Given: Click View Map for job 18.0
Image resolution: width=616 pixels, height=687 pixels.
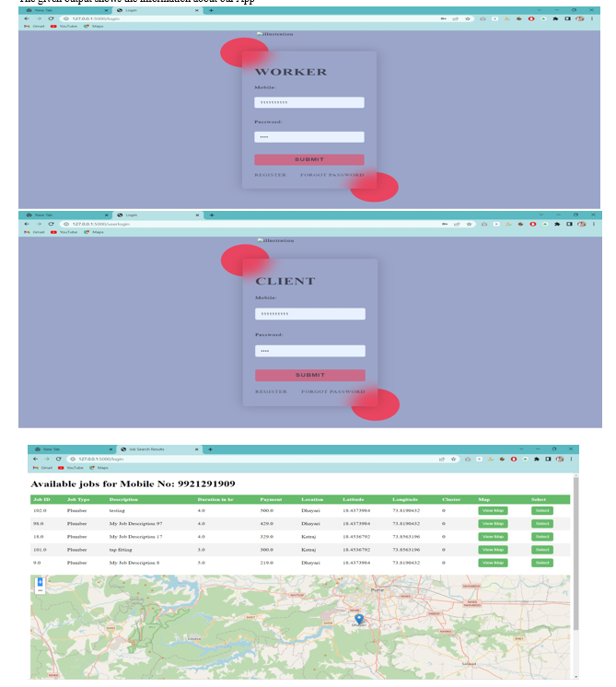Looking at the screenshot, I should click(x=493, y=537).
